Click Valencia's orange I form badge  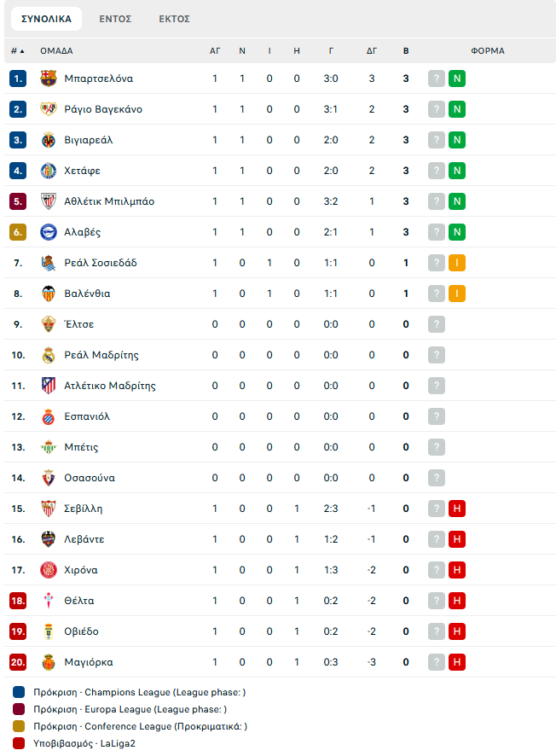click(457, 294)
